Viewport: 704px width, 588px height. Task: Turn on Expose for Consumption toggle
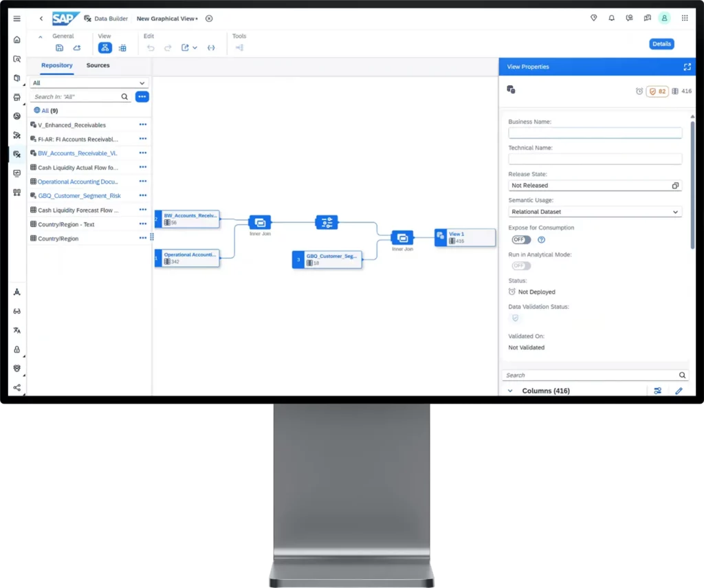pos(521,239)
